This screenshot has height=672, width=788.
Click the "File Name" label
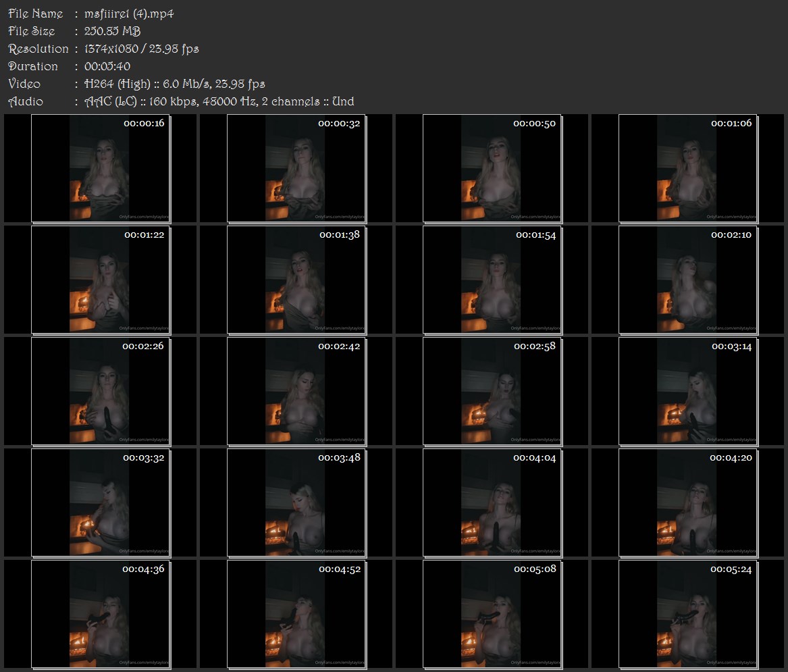[36, 14]
